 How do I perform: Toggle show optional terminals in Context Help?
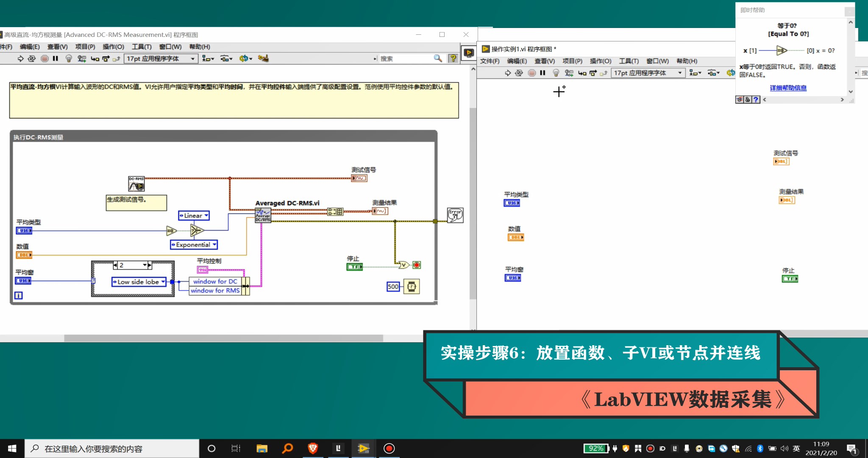[x=740, y=100]
